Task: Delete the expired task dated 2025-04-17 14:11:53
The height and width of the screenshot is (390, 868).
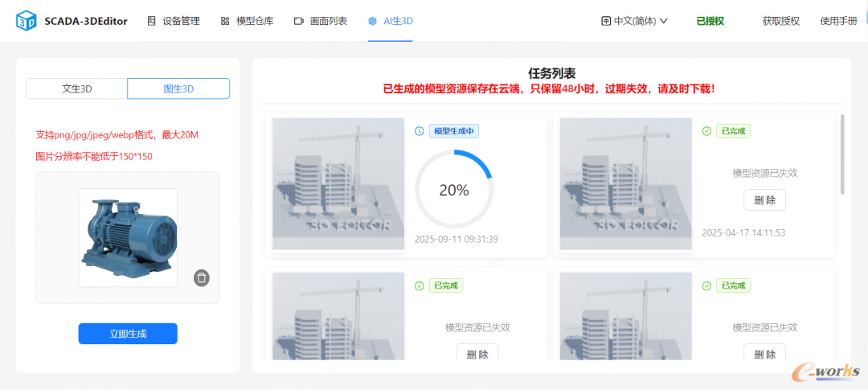Action: [764, 200]
